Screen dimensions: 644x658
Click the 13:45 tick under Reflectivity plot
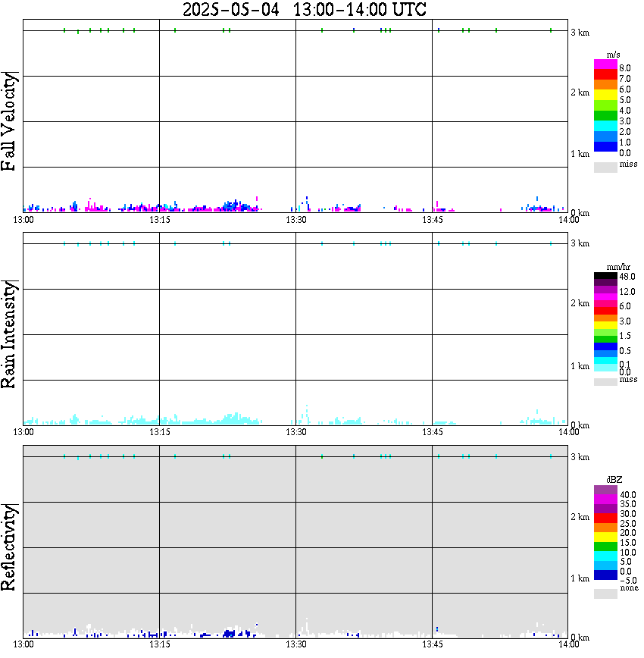pyautogui.click(x=432, y=644)
